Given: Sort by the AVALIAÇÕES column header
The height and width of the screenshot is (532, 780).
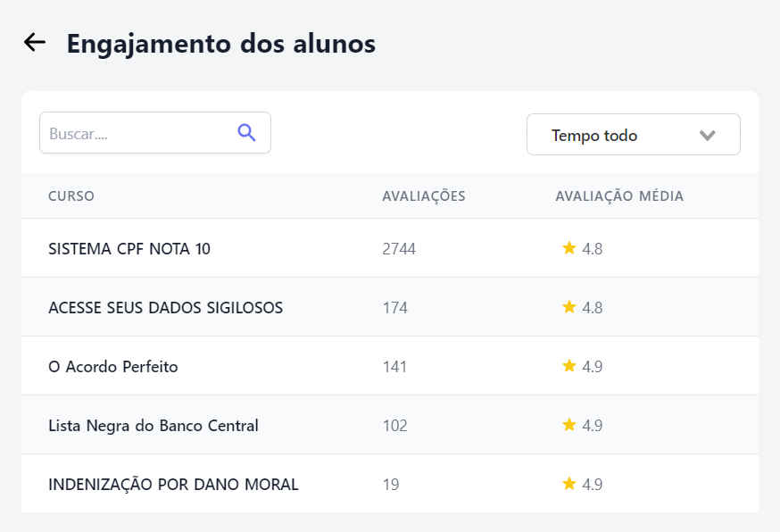Looking at the screenshot, I should 424,196.
